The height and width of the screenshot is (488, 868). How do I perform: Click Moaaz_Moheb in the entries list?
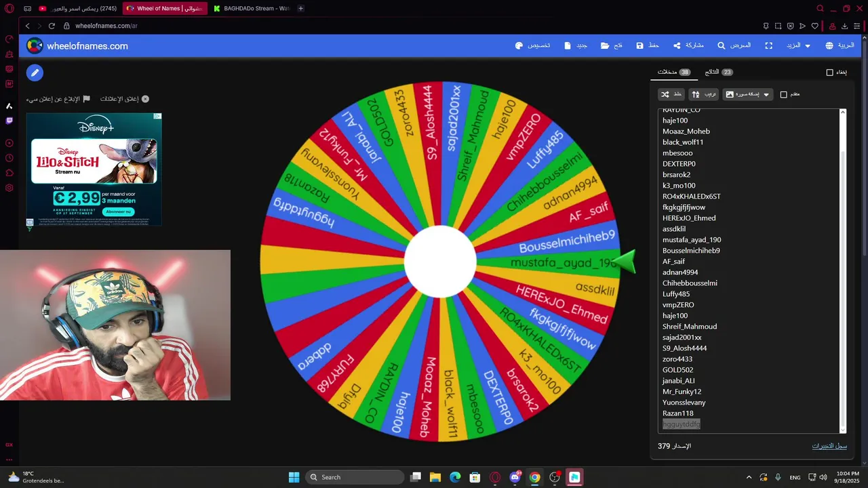[686, 131]
